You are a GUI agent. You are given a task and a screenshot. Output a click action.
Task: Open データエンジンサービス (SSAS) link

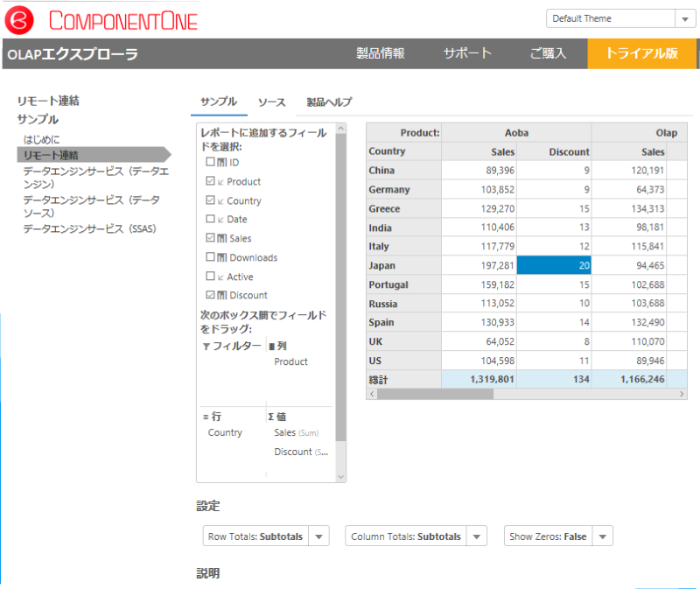tap(90, 229)
